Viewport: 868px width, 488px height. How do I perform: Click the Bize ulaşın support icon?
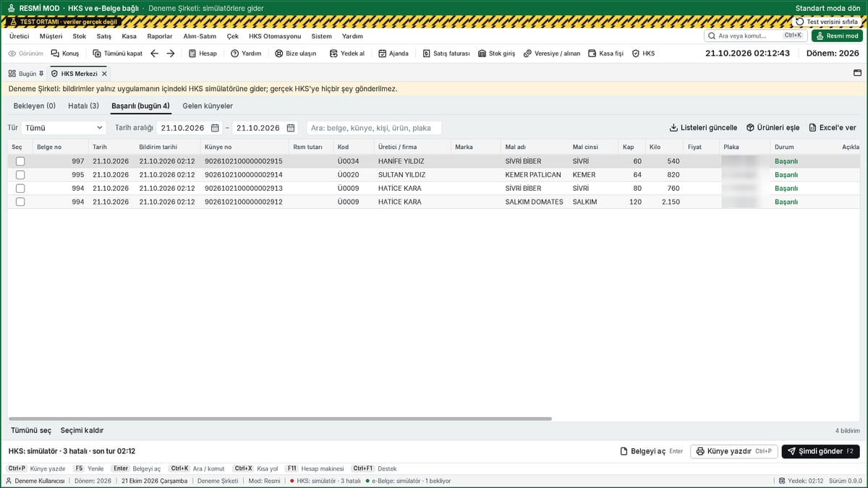click(279, 53)
